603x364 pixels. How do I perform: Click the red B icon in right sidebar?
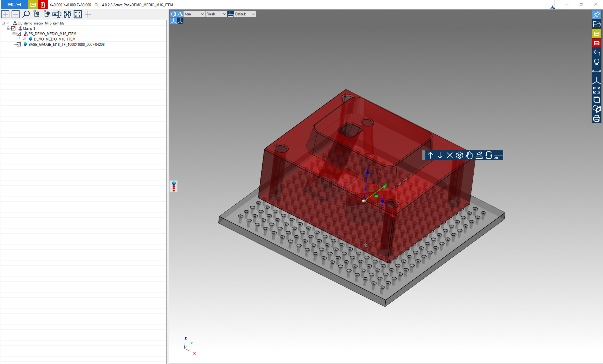[x=597, y=43]
